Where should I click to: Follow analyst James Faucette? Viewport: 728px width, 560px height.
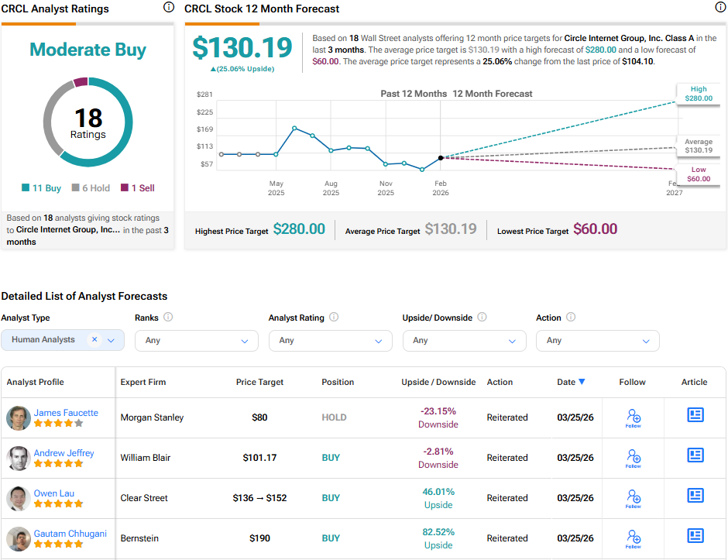(x=634, y=417)
